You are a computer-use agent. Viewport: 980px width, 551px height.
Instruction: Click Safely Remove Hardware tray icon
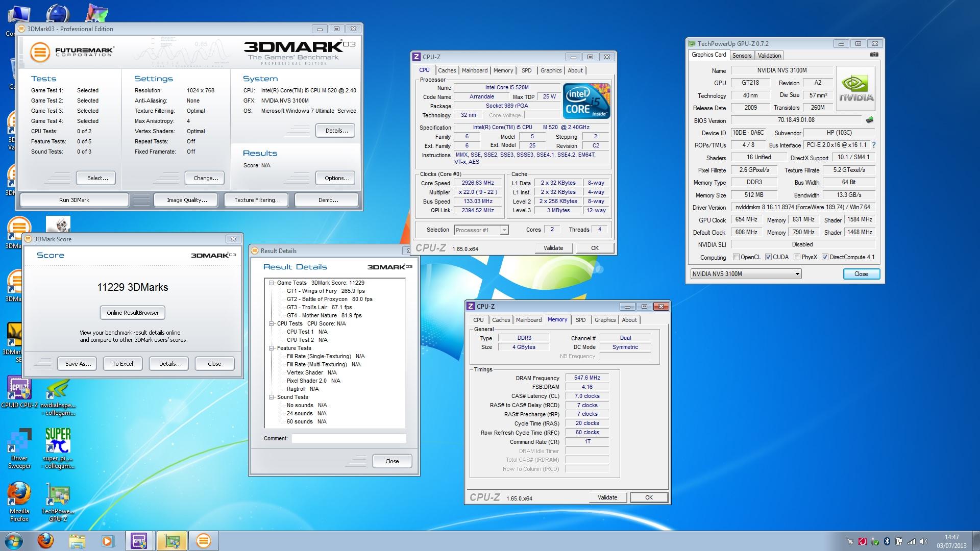click(x=875, y=541)
